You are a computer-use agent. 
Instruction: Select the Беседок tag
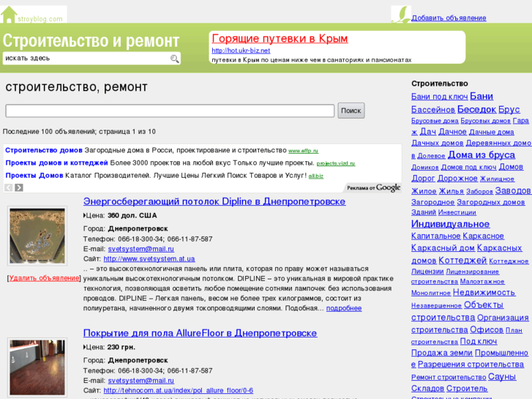tap(476, 109)
